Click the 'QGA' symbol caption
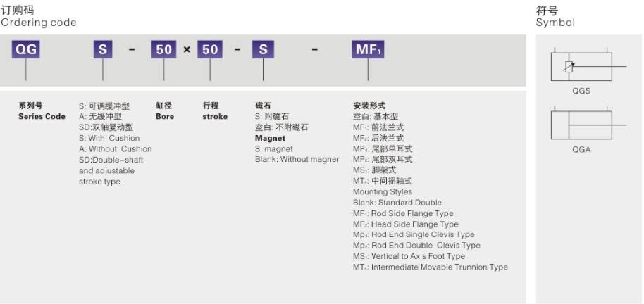The image size is (644, 304). (x=581, y=150)
